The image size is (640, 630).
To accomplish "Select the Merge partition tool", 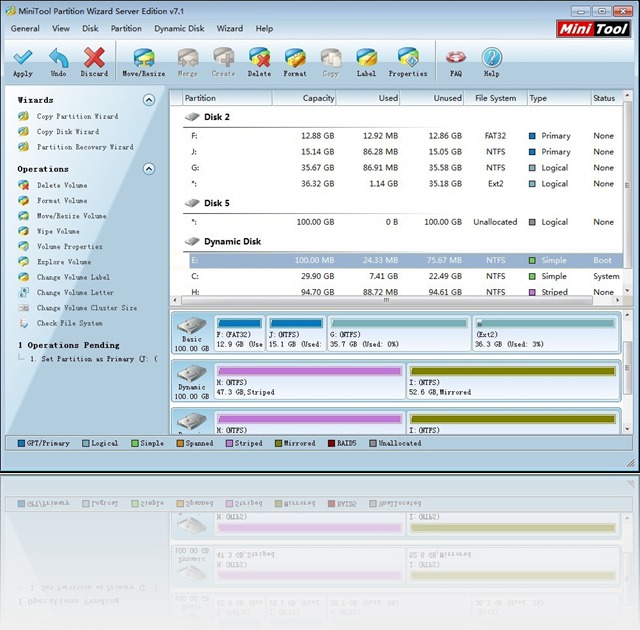I will point(187,62).
